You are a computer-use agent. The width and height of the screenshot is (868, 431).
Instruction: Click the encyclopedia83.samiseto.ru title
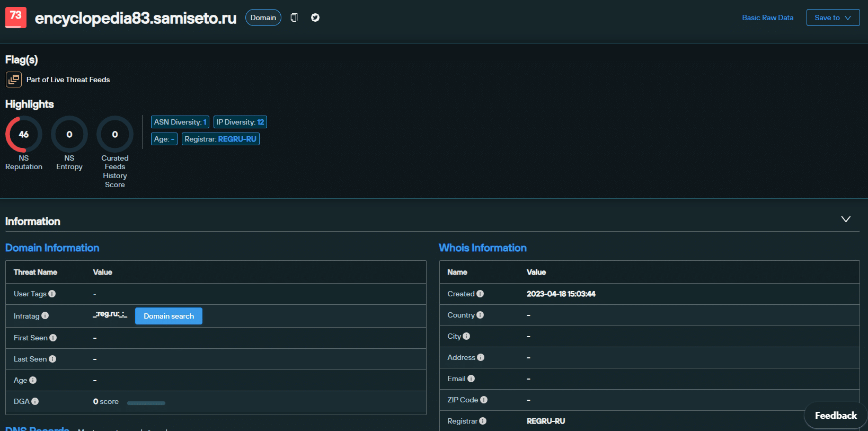[136, 18]
